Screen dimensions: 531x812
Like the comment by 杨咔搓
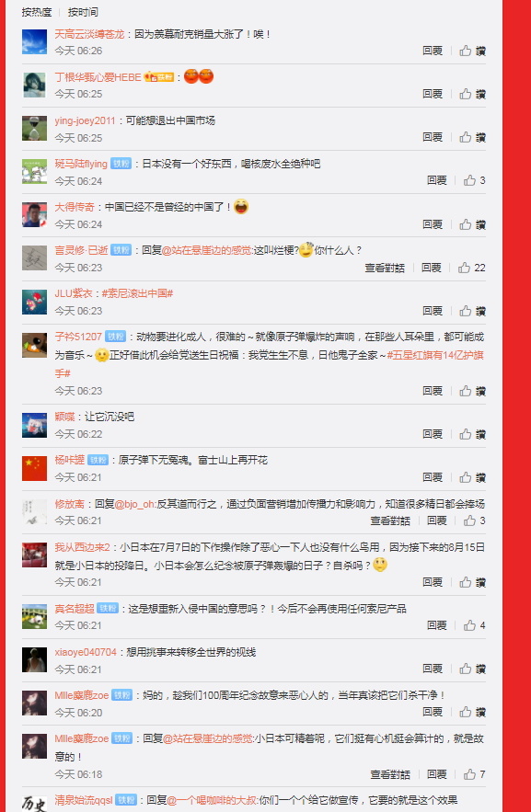click(472, 477)
